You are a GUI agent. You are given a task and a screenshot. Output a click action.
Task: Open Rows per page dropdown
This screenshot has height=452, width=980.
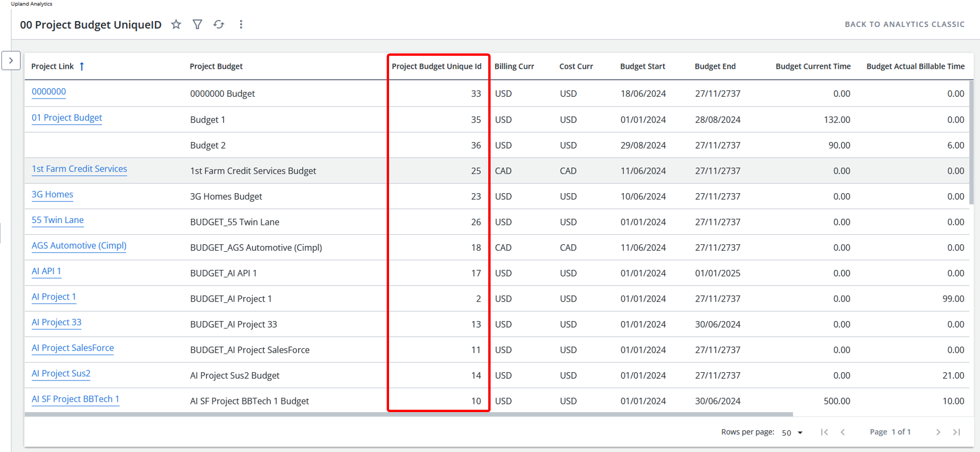792,433
